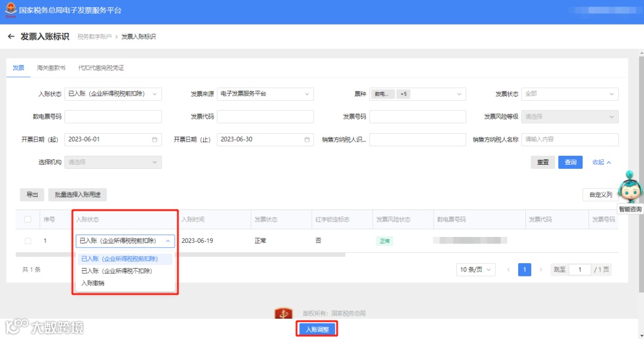Image resolution: width=644 pixels, height=339 pixels.
Task: Open 自定义列 button
Action: click(x=600, y=195)
